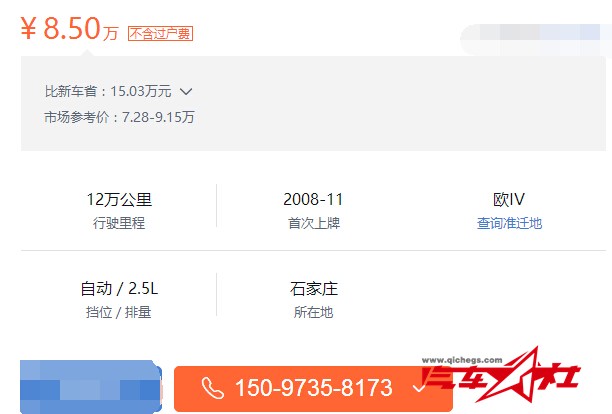
Task: Click the 自动 / 2.5L transmission info
Action: tap(119, 289)
